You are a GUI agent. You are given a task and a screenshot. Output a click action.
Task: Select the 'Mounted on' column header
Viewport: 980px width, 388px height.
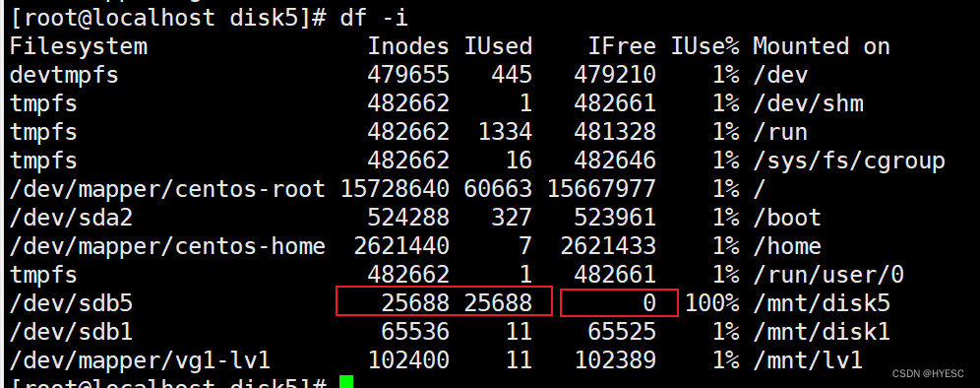822,46
